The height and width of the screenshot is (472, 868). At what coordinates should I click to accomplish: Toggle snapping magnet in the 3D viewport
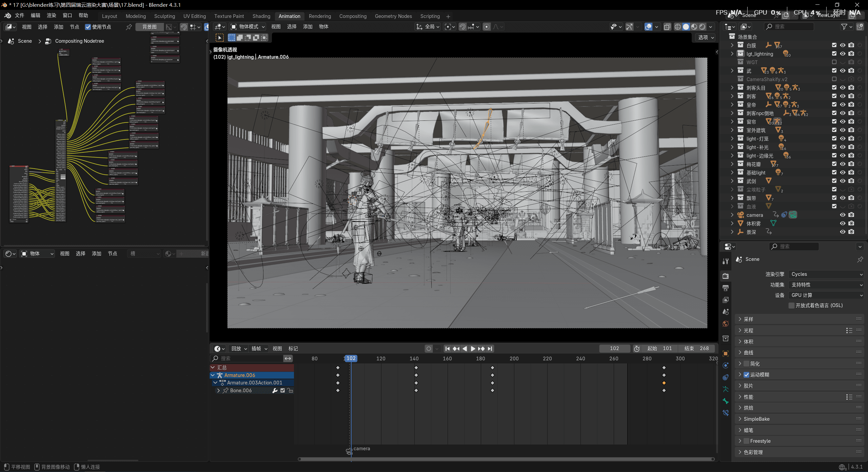coord(462,27)
